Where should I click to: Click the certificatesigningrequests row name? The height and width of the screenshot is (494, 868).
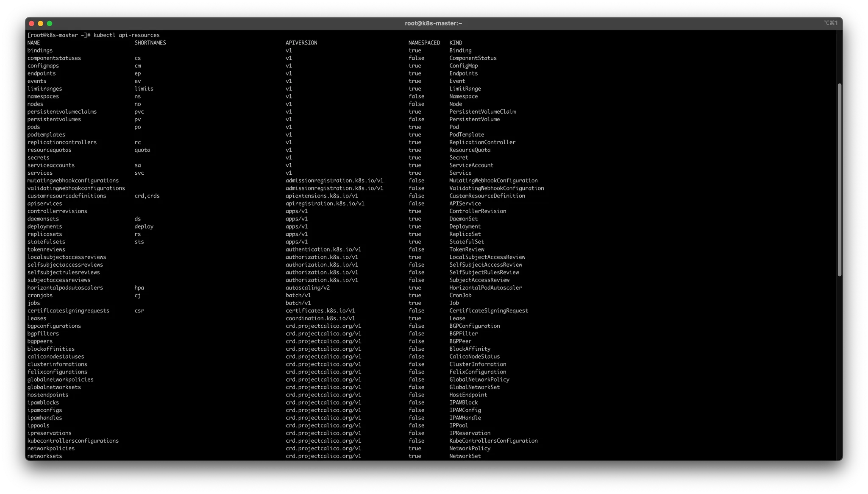[68, 311]
